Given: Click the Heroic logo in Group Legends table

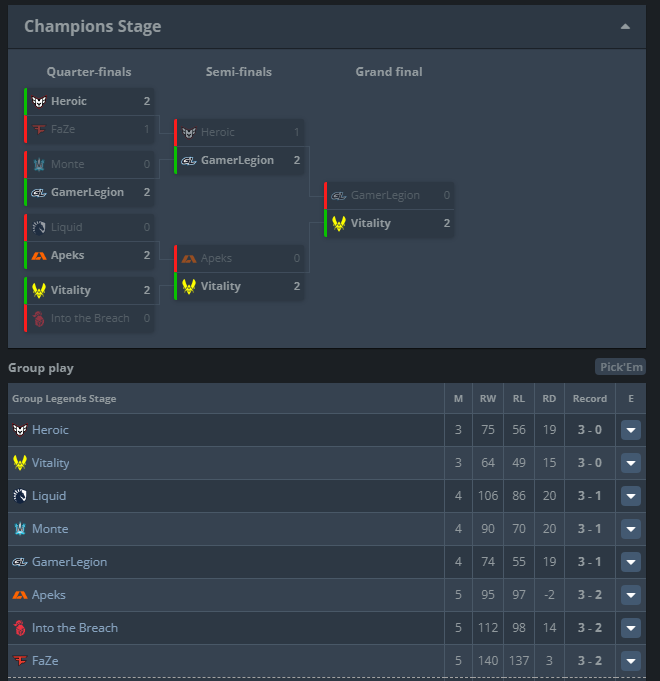Looking at the screenshot, I should coord(20,430).
